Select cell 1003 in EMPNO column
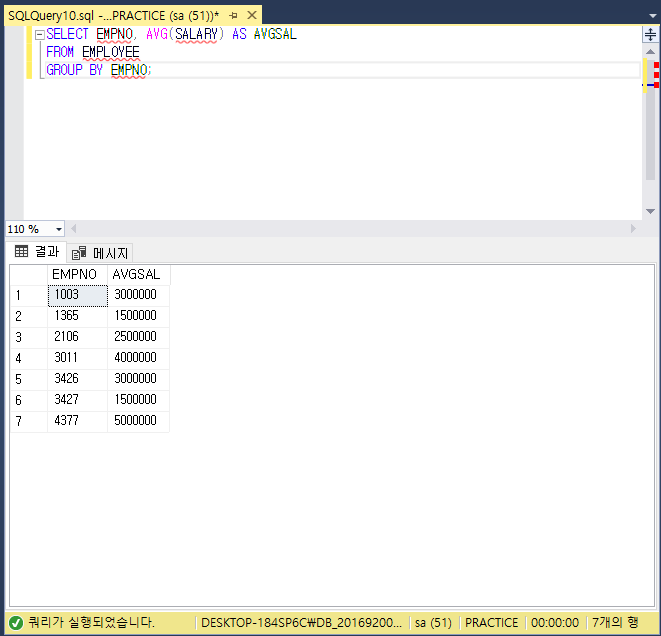This screenshot has height=636, width=661. pos(78,295)
